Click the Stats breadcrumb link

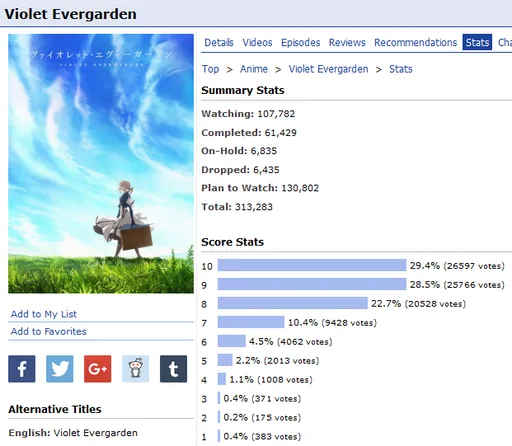tap(401, 69)
